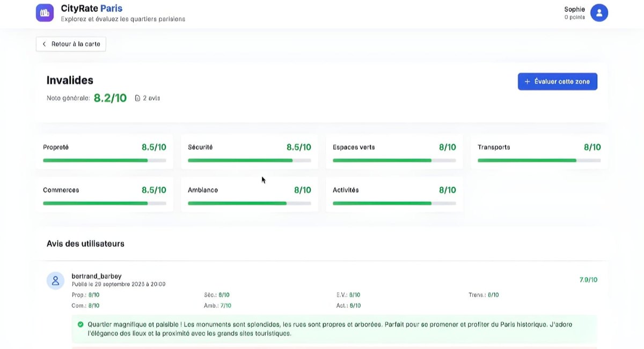Open the "2 avis" reviews link
The width and height of the screenshot is (644, 349).
[x=148, y=98]
